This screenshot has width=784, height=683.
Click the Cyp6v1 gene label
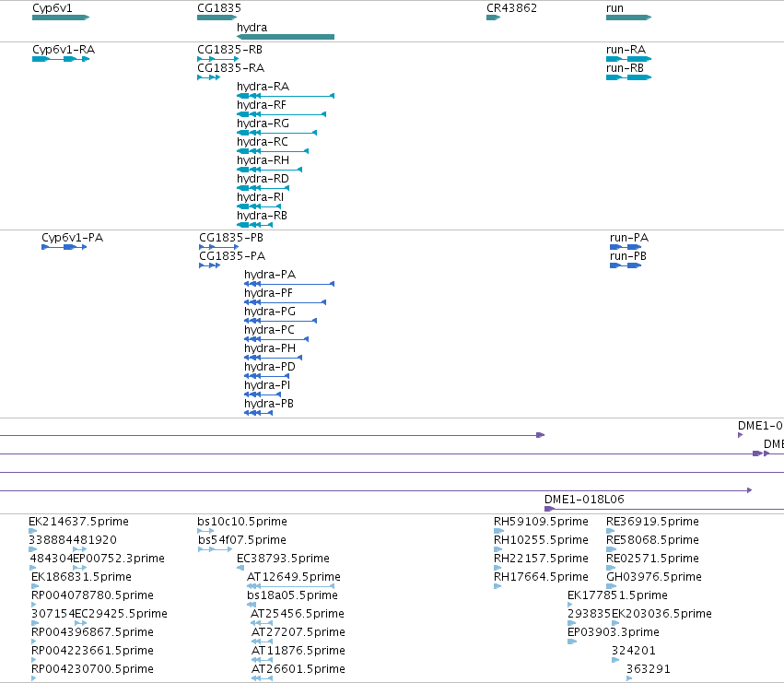pyautogui.click(x=52, y=8)
